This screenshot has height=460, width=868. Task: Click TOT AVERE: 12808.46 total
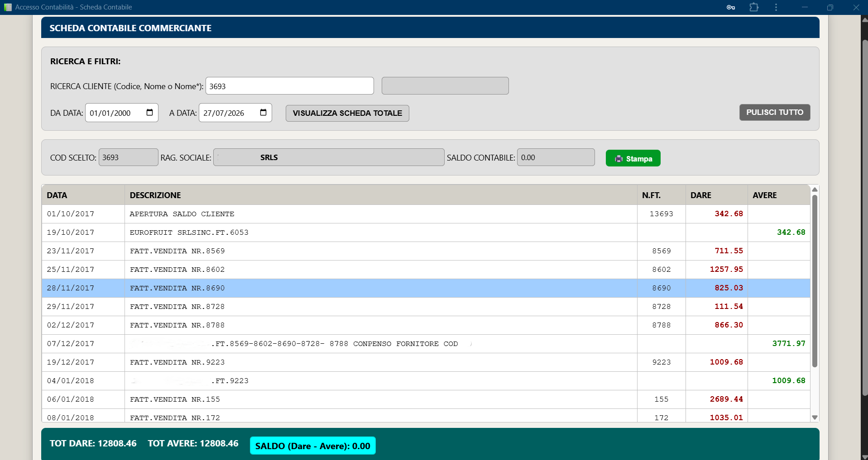coord(193,443)
